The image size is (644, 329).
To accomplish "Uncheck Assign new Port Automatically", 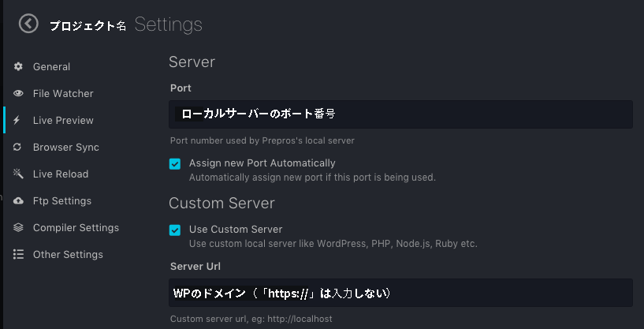I will (x=175, y=164).
